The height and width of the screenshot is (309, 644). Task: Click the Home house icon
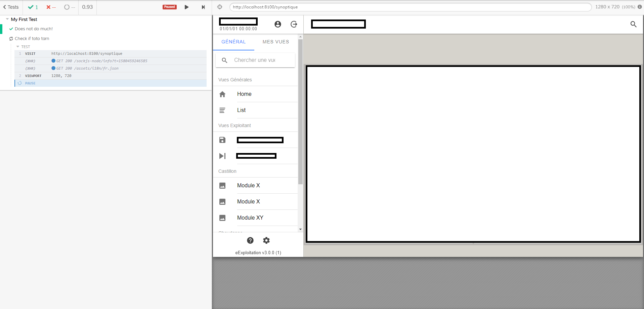(x=222, y=94)
